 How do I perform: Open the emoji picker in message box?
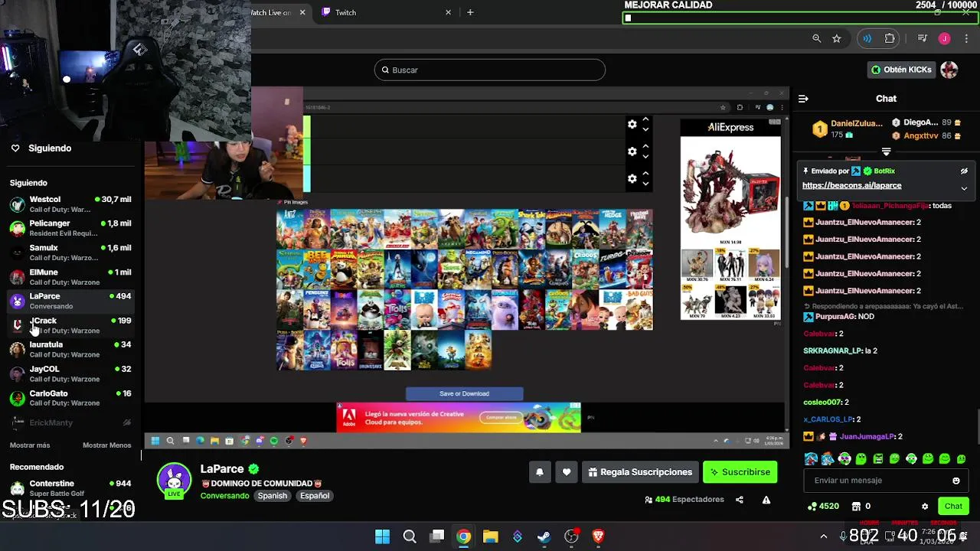pyautogui.click(x=956, y=481)
